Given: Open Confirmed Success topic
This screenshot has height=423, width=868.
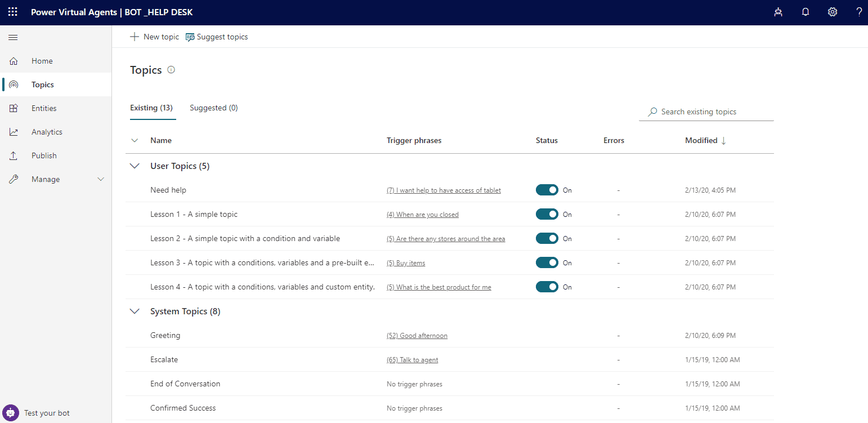Looking at the screenshot, I should tap(183, 408).
